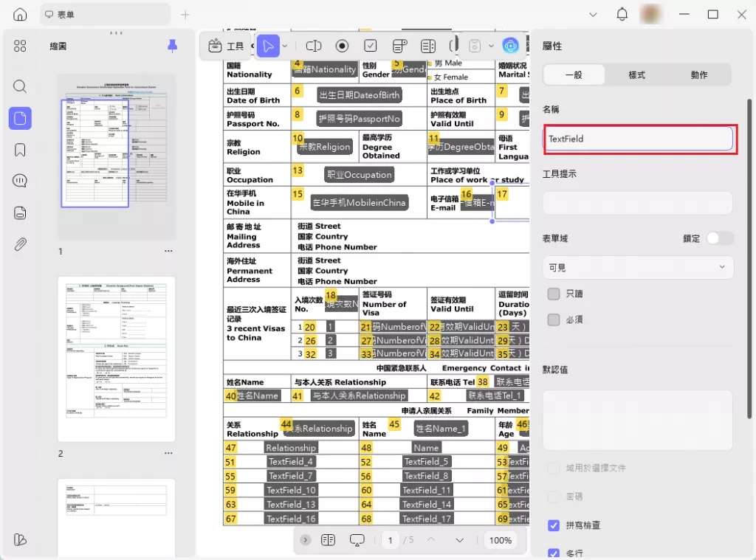
Task: Click the UPDF AI assistant icon
Action: click(x=511, y=46)
